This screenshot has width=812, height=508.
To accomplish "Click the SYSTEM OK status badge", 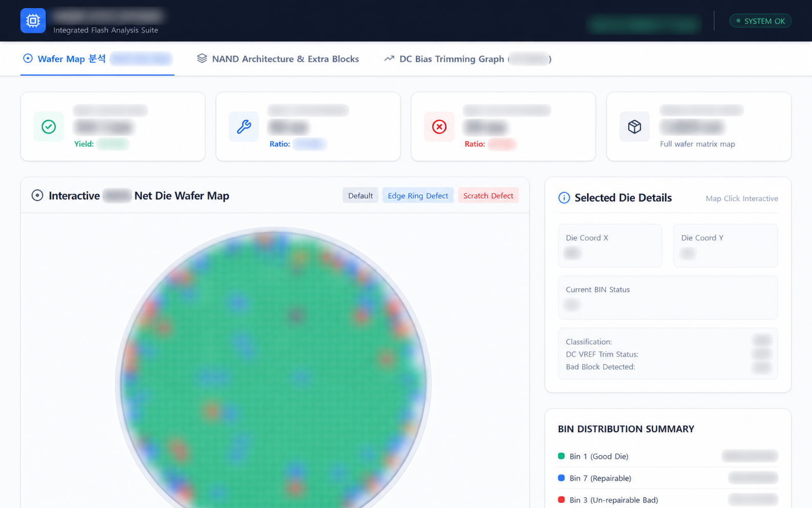I will pos(760,21).
